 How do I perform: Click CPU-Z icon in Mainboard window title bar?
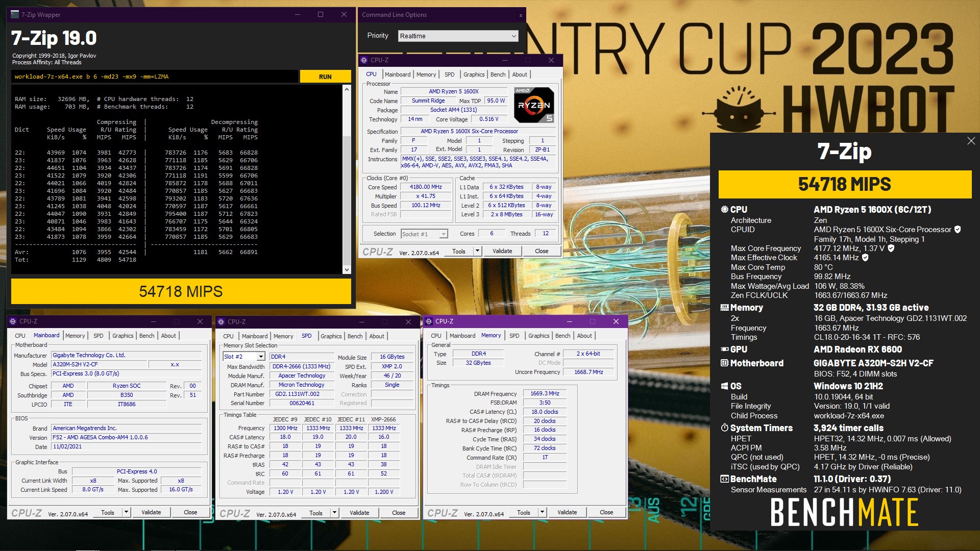(x=13, y=321)
